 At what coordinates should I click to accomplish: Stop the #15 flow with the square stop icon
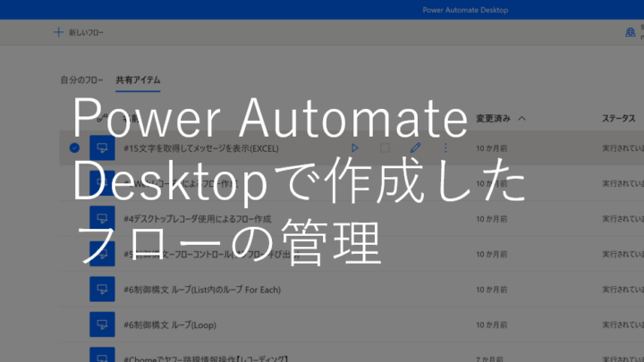pos(385,147)
